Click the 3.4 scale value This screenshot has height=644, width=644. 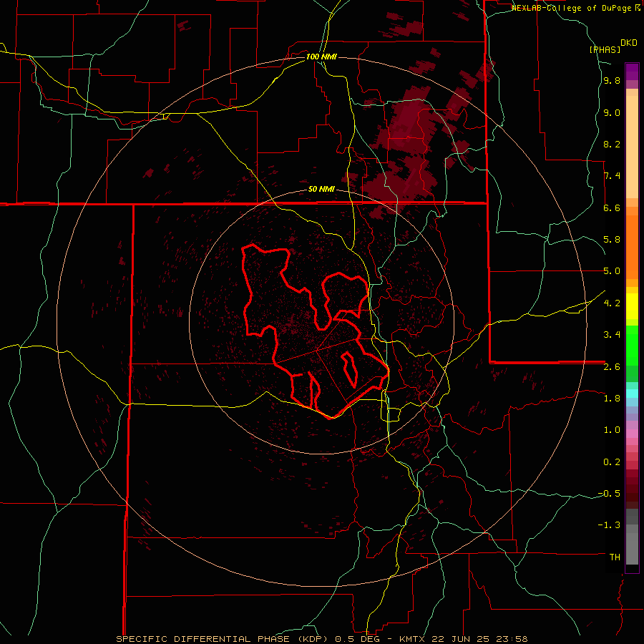click(612, 335)
